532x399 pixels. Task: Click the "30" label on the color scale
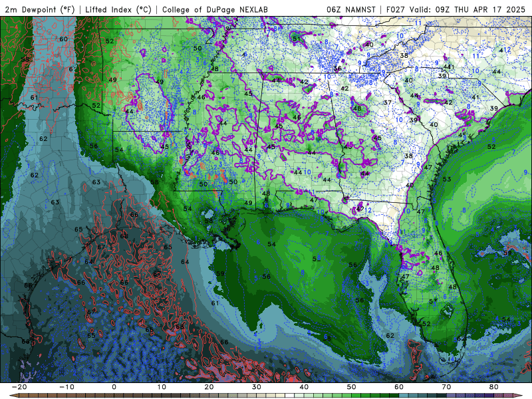click(257, 387)
